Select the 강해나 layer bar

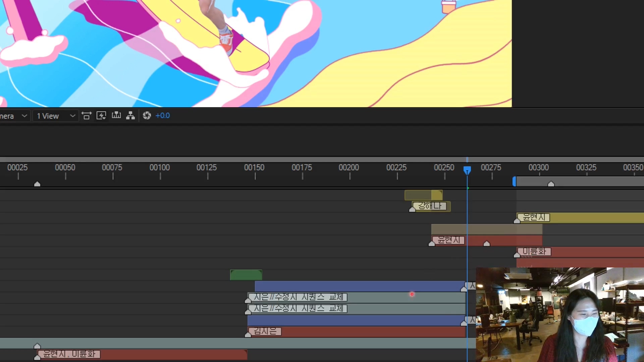pos(430,206)
